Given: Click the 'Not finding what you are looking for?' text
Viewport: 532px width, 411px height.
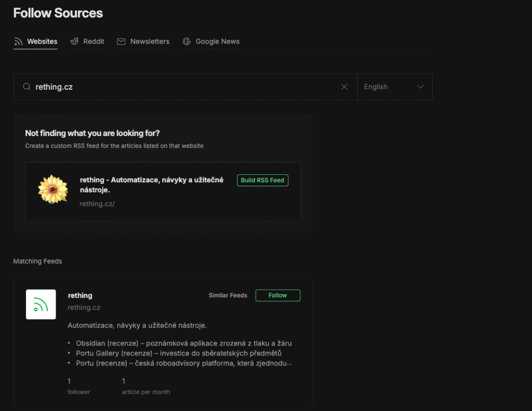Looking at the screenshot, I should 92,133.
